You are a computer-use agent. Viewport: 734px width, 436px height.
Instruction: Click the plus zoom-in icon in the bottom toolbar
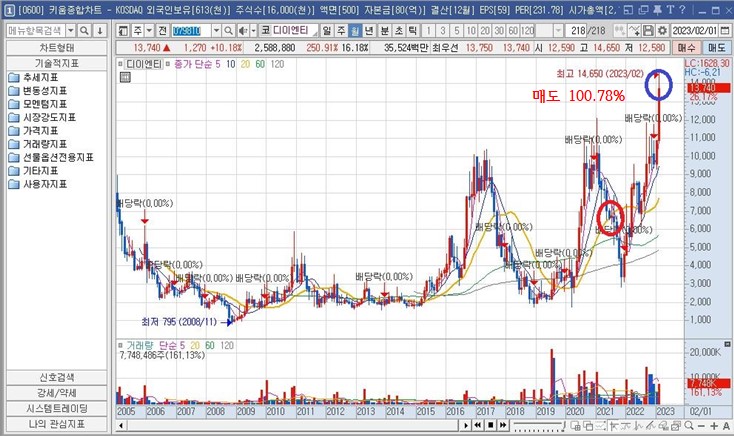pos(714,425)
